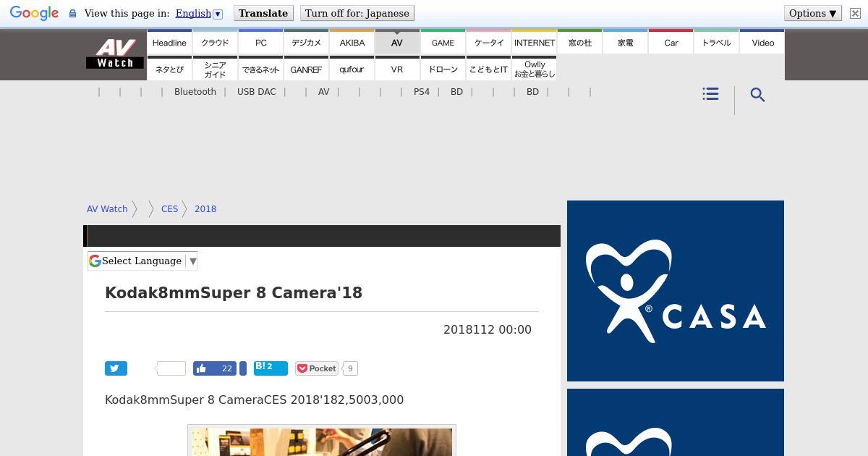868x456 pixels.
Task: Share article via Twitter bird button
Action: [x=116, y=368]
